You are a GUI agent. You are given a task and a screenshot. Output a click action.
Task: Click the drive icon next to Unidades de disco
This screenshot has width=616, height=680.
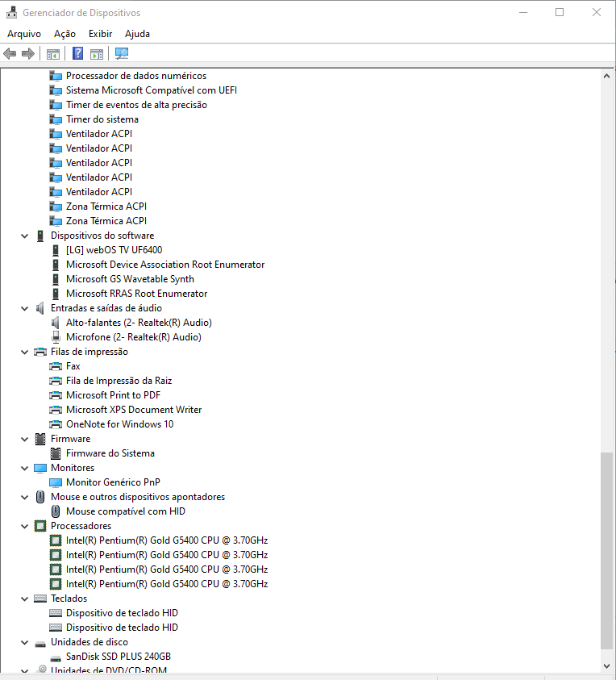pyautogui.click(x=40, y=644)
